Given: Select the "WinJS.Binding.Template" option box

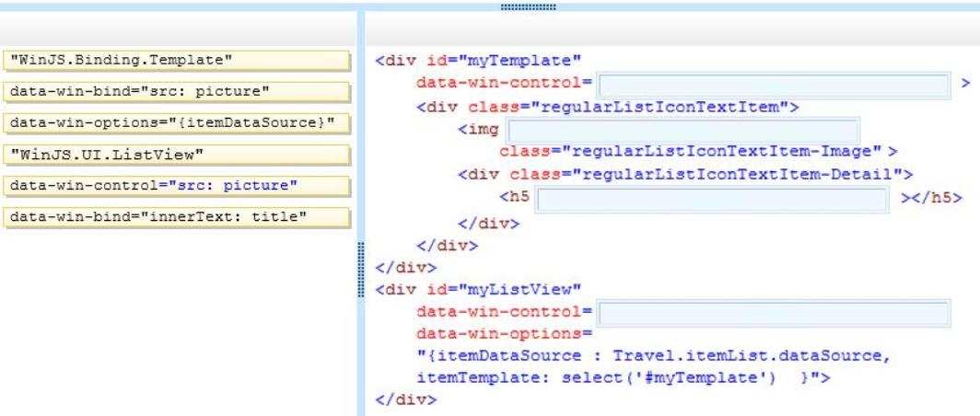Looking at the screenshot, I should point(176,61).
